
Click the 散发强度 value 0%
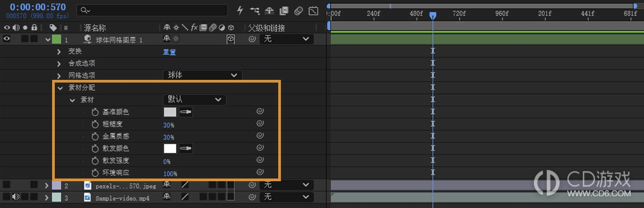click(x=167, y=162)
